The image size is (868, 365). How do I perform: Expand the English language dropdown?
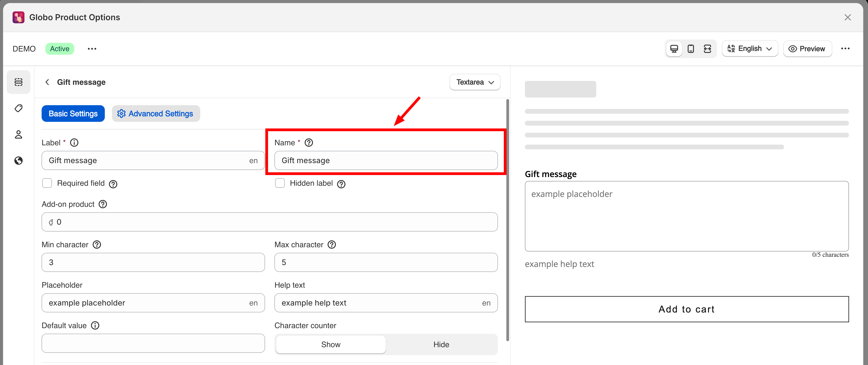coord(749,49)
